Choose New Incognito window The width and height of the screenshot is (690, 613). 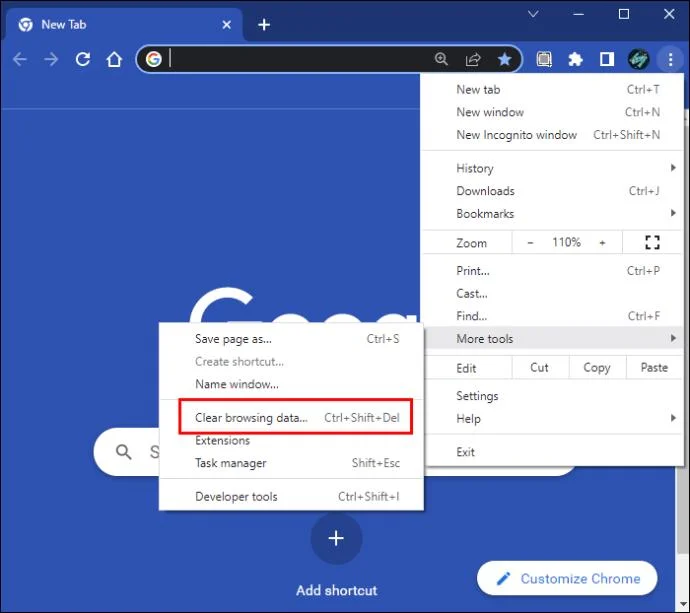coord(516,135)
